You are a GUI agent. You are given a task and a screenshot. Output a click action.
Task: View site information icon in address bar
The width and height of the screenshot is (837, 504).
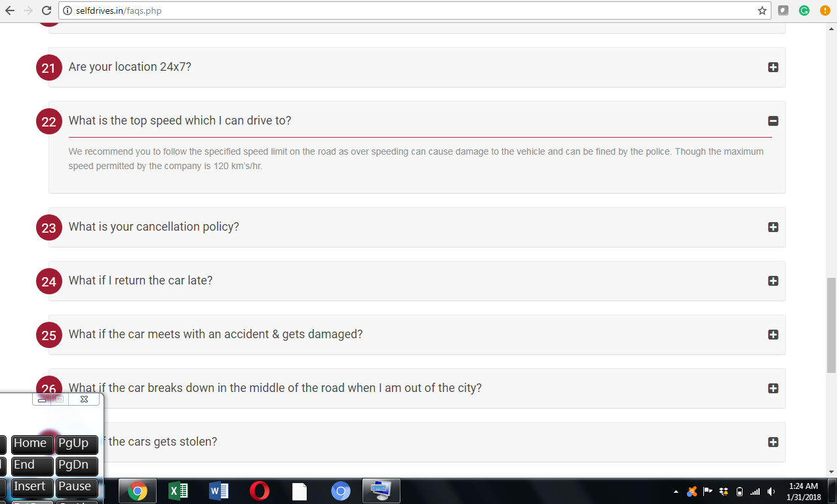pyautogui.click(x=67, y=10)
